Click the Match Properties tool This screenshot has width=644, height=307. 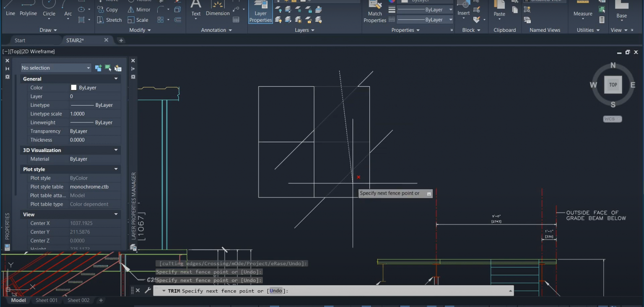click(374, 13)
